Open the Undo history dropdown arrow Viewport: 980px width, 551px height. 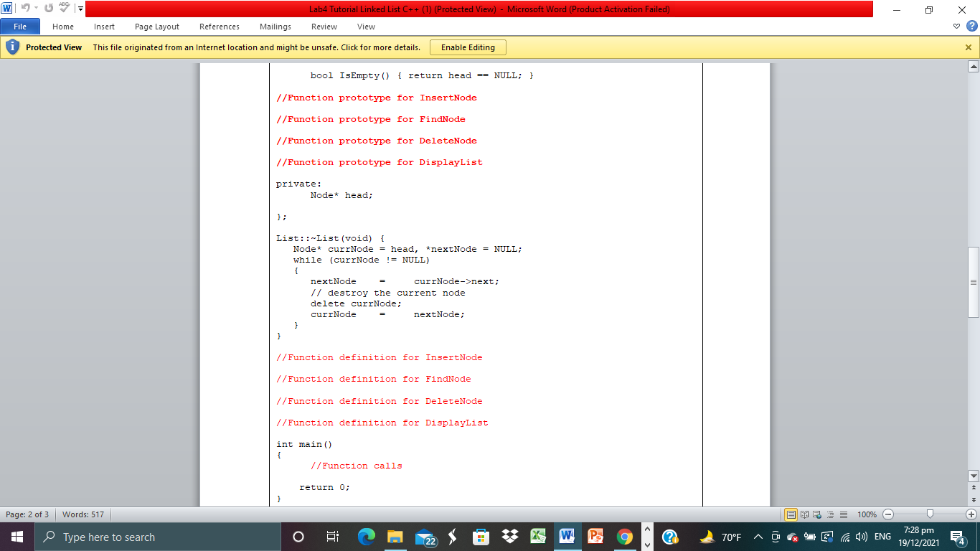pyautogui.click(x=36, y=8)
